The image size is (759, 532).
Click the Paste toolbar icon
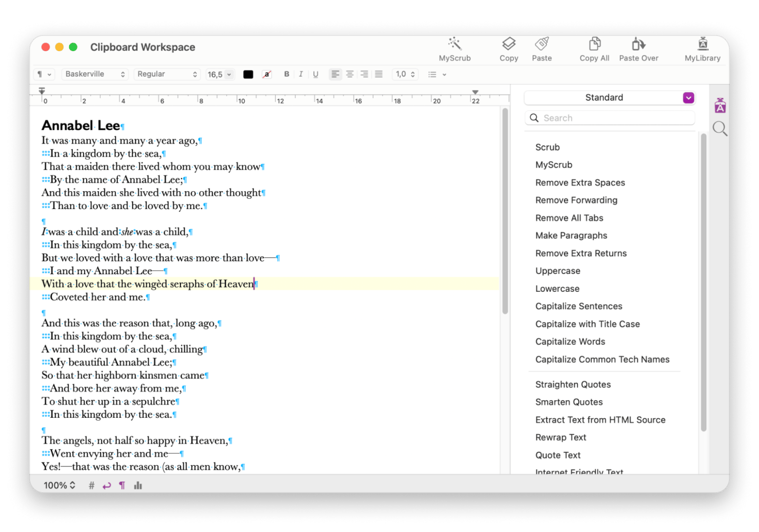[542, 49]
